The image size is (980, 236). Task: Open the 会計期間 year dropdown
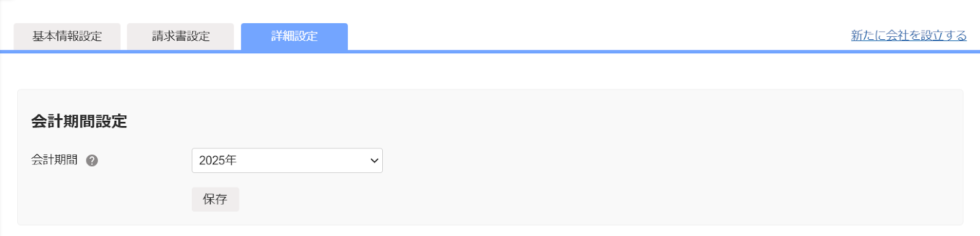coord(287,161)
